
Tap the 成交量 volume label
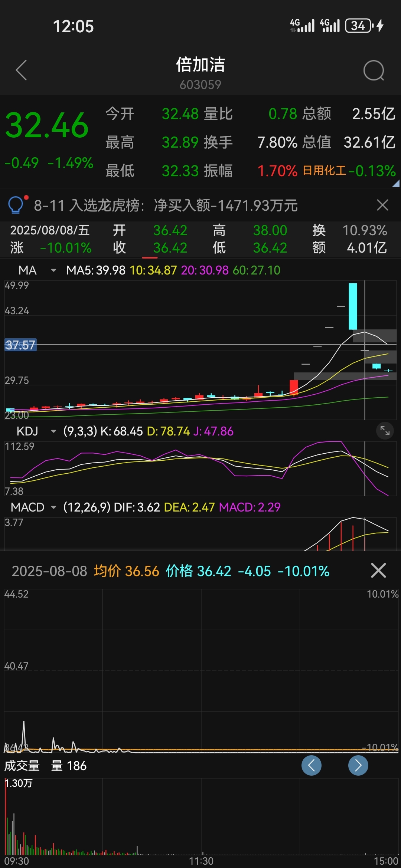(22, 766)
